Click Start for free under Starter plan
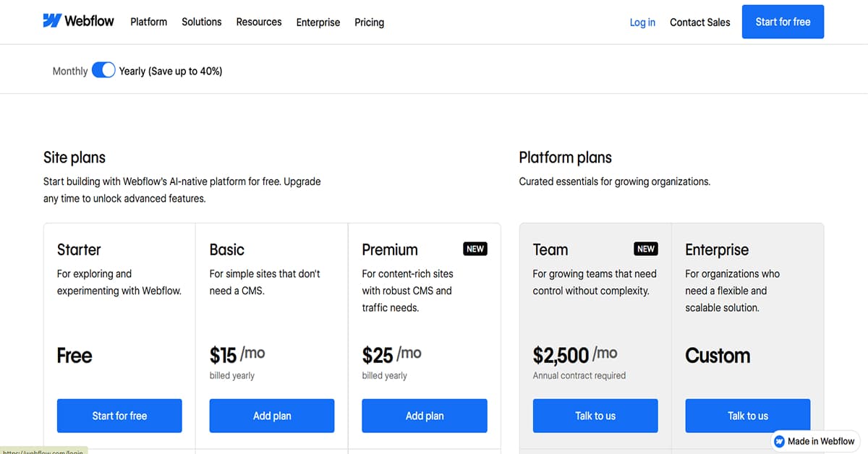This screenshot has height=454, width=868. (x=119, y=416)
